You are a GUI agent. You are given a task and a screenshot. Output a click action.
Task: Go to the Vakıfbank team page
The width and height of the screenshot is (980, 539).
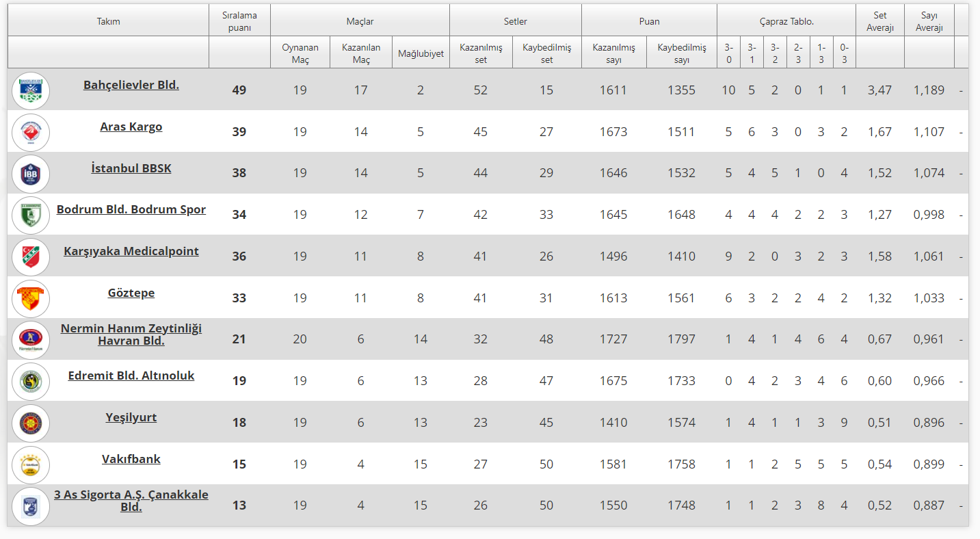pos(131,459)
